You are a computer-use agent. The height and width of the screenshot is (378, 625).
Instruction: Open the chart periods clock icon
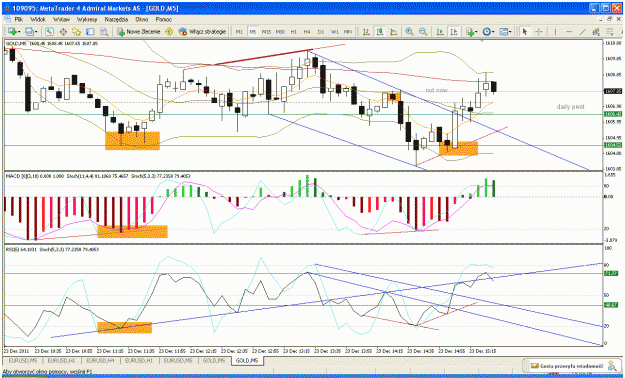[486, 32]
